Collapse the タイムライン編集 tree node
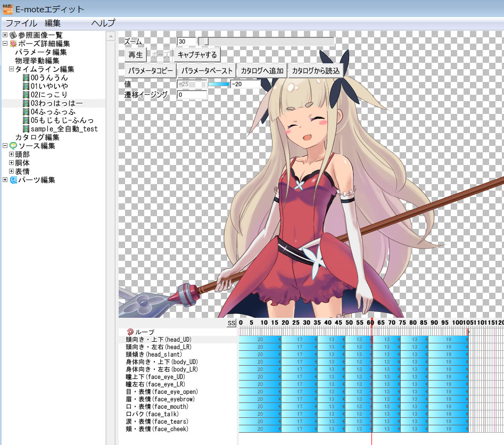This screenshot has width=504, height=445. click(11, 69)
